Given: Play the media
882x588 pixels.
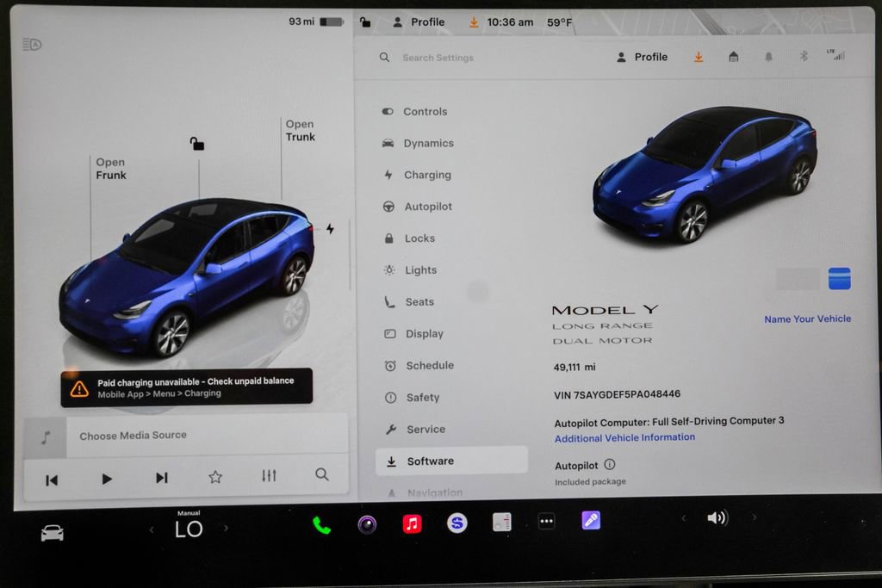Looking at the screenshot, I should (x=106, y=479).
